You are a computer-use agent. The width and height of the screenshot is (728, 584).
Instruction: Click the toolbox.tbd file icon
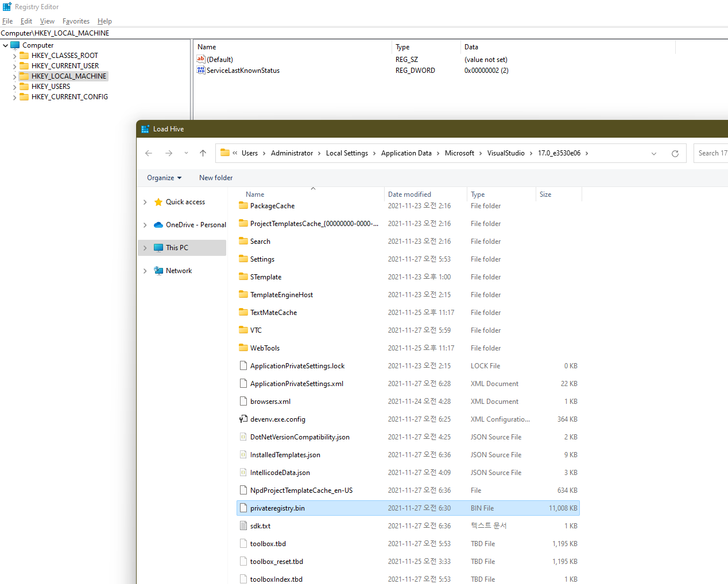coord(243,544)
